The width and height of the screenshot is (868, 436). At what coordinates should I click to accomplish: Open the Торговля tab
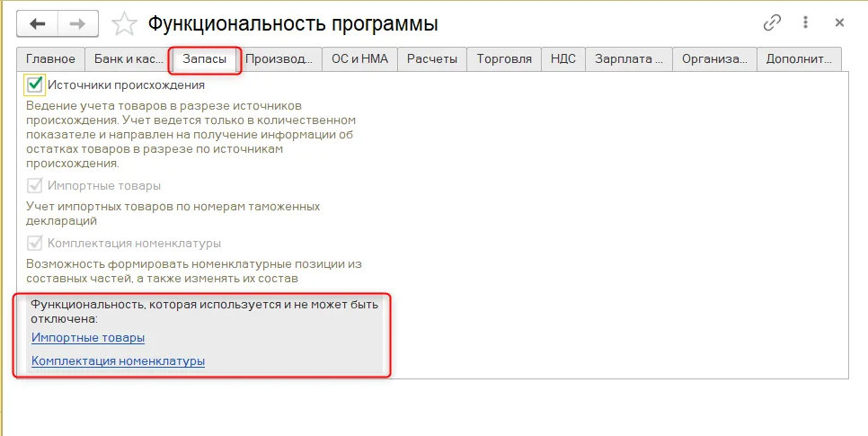click(504, 59)
